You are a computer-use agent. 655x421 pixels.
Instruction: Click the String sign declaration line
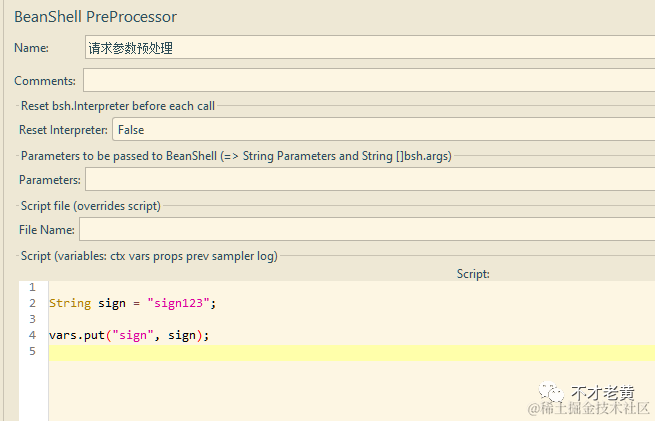[x=352, y=303]
